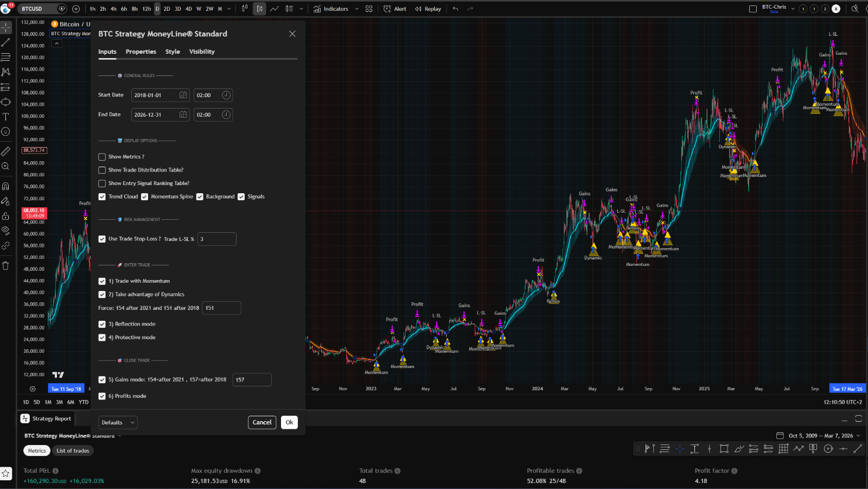Toggle Reflection mode checkbox
The image size is (868, 489).
coord(102,324)
